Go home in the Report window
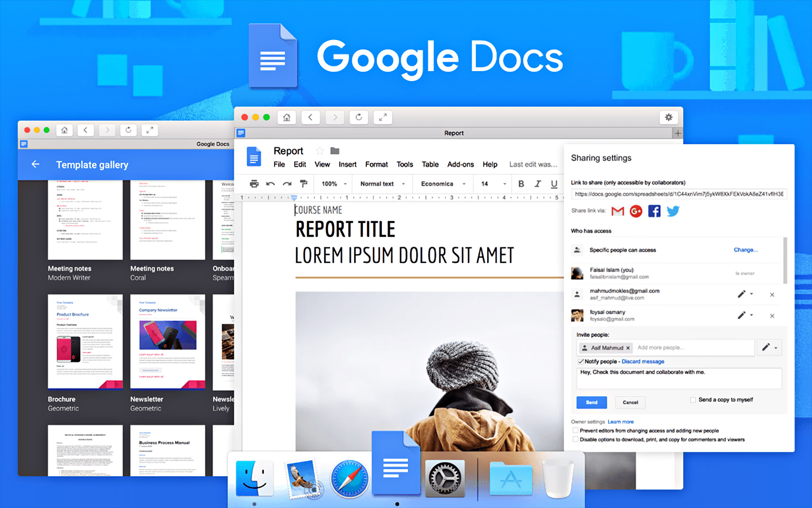Screen dimensions: 812x508 coord(287,117)
